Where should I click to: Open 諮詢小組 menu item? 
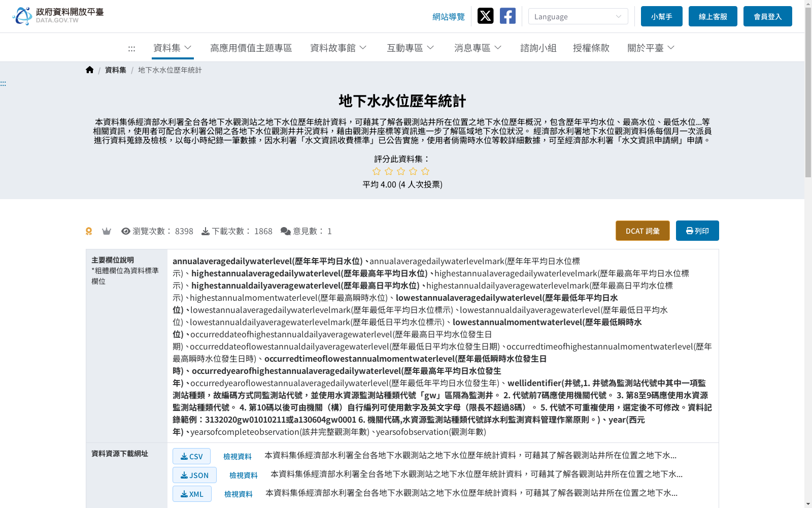(x=538, y=48)
